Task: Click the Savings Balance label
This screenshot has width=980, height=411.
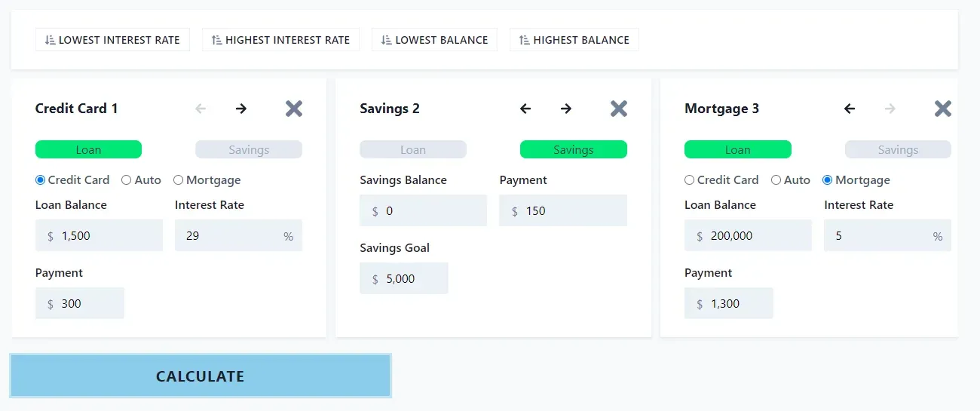Action: point(403,180)
